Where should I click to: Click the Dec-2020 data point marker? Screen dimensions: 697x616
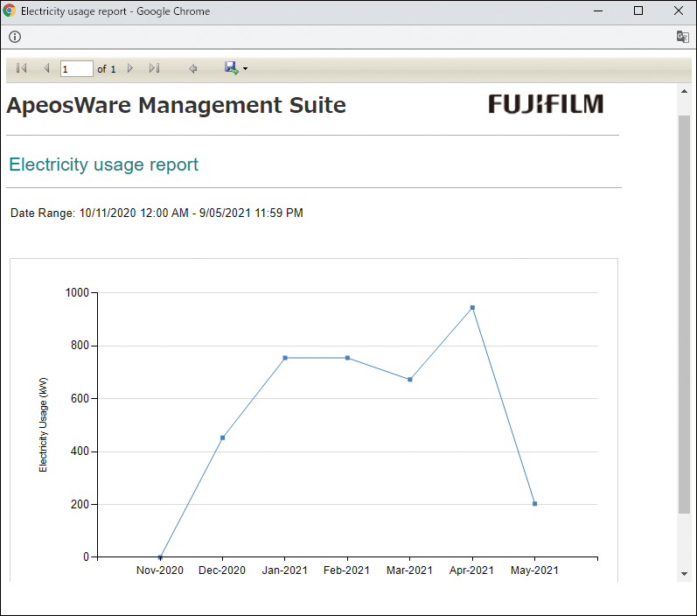pyautogui.click(x=223, y=437)
